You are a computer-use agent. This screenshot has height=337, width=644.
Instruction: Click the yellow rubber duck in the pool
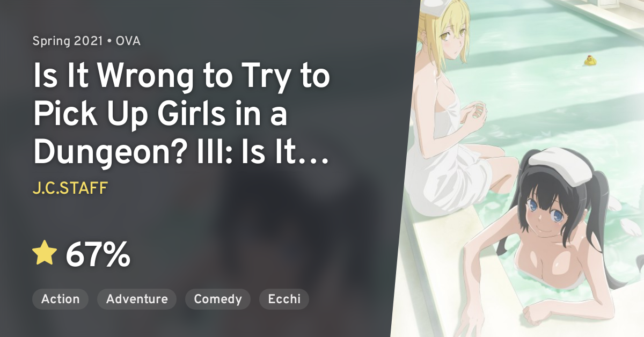coord(591,60)
